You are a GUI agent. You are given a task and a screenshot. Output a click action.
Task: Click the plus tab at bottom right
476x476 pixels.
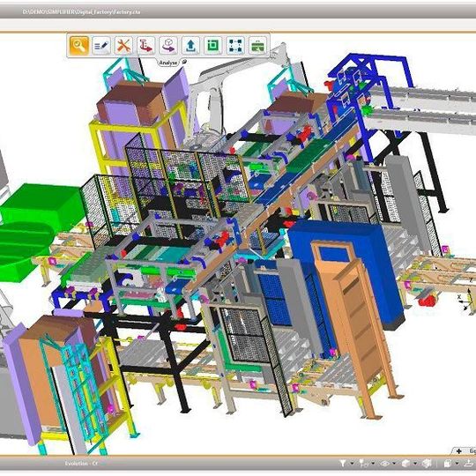pyautogui.click(x=459, y=451)
